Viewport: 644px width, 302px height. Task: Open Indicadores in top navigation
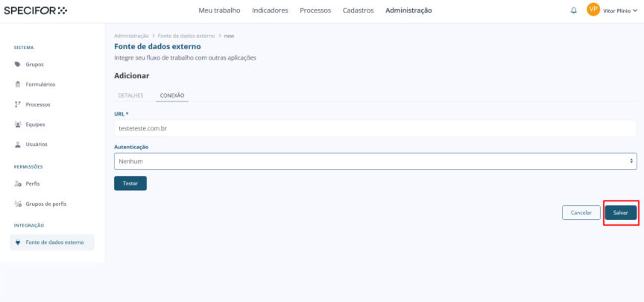(270, 10)
